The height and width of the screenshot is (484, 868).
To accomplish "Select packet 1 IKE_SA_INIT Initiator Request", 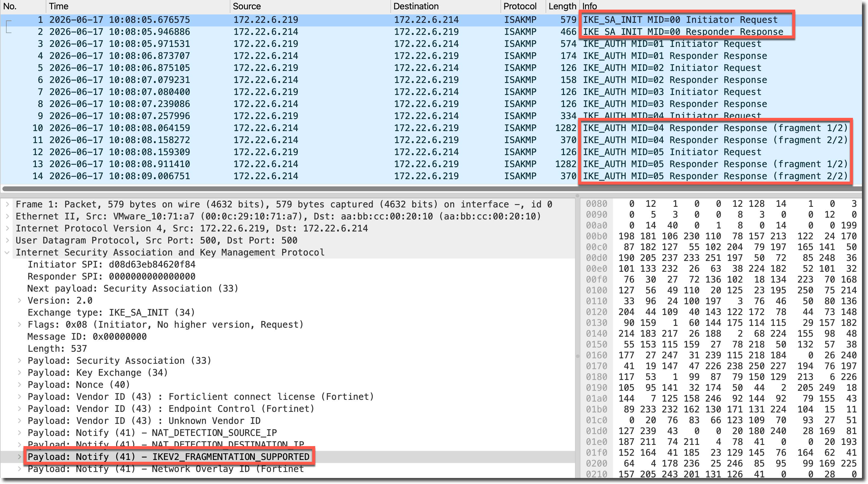I will click(431, 20).
